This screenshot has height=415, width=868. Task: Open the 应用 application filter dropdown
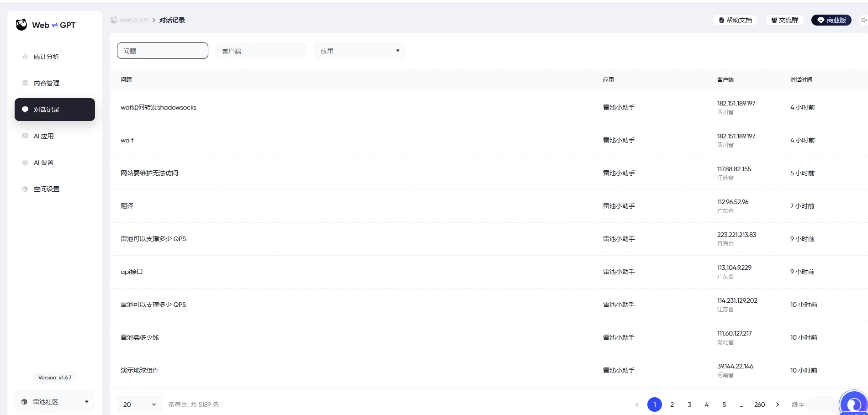click(360, 51)
